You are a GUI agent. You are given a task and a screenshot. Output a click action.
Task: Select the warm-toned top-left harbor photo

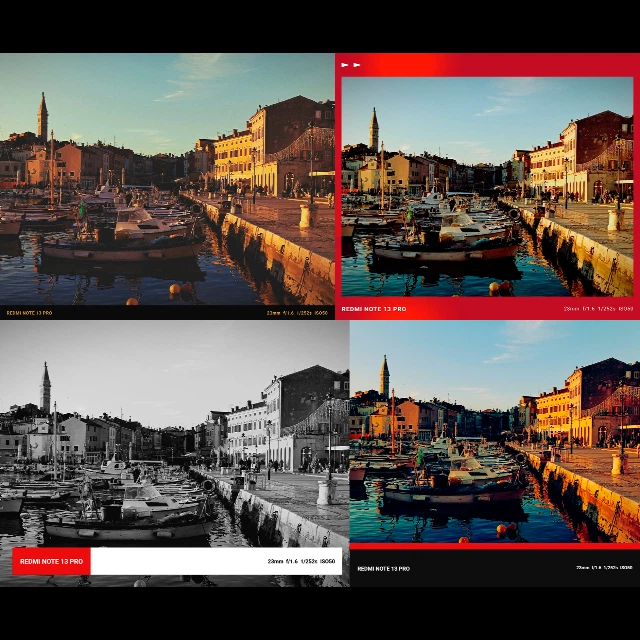pos(167,179)
